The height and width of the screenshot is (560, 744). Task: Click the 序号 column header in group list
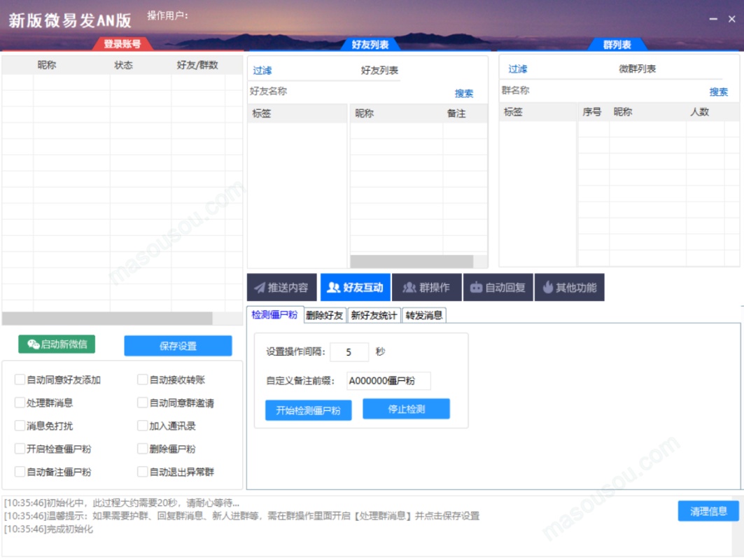coord(591,111)
